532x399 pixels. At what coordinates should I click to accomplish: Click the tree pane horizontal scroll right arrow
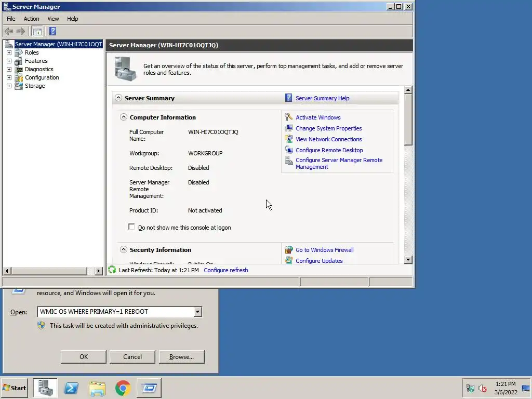[x=99, y=271]
